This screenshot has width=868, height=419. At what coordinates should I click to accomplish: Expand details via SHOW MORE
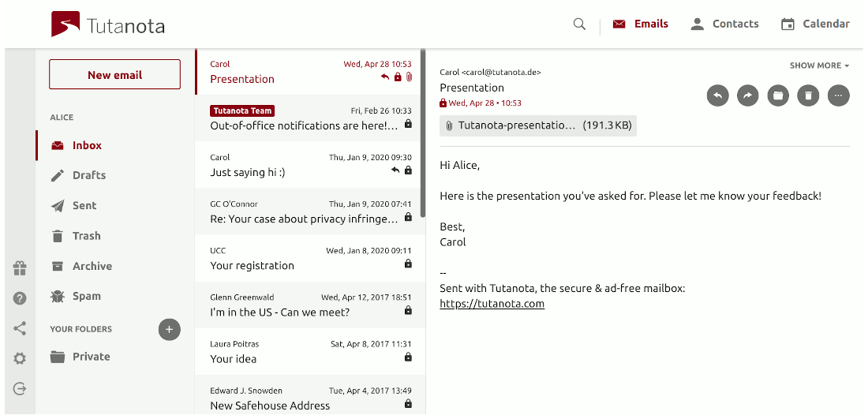pyautogui.click(x=819, y=65)
